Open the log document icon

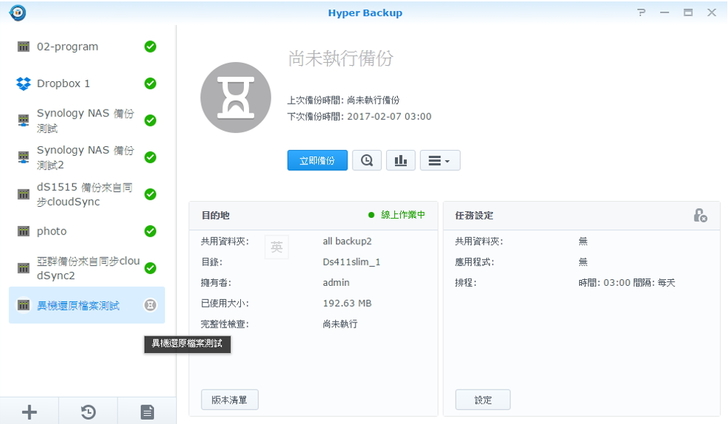coord(146,411)
